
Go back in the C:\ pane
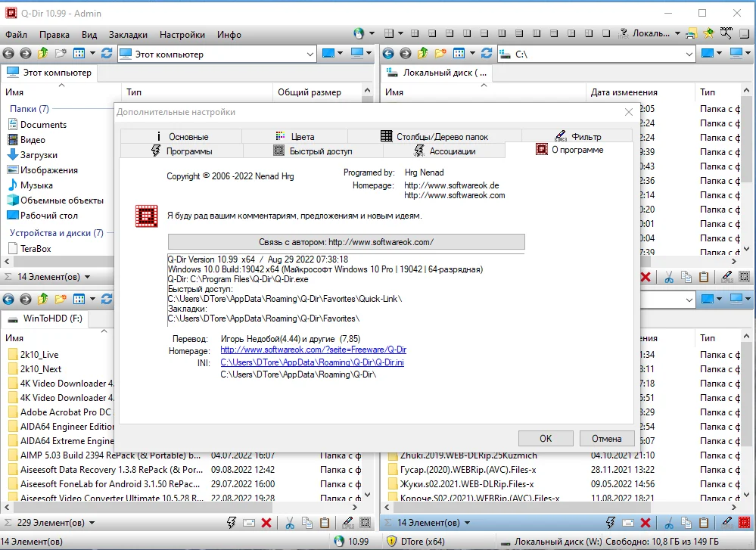click(x=388, y=54)
